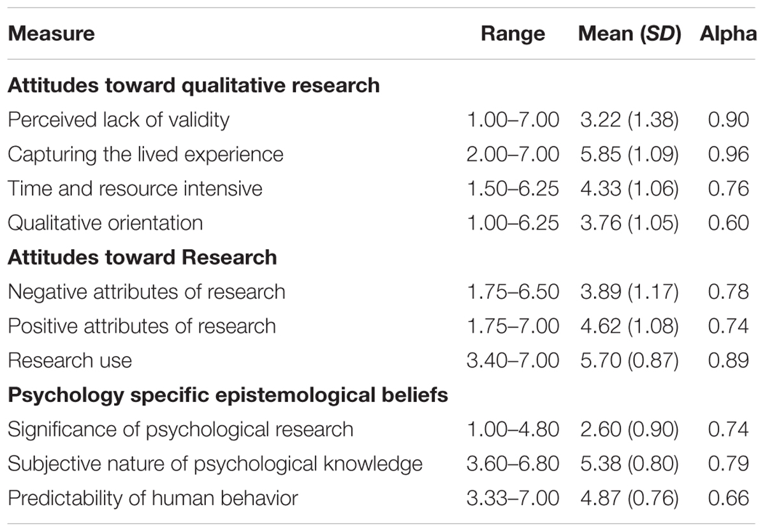Click Predictability of human behavior label

153,498
